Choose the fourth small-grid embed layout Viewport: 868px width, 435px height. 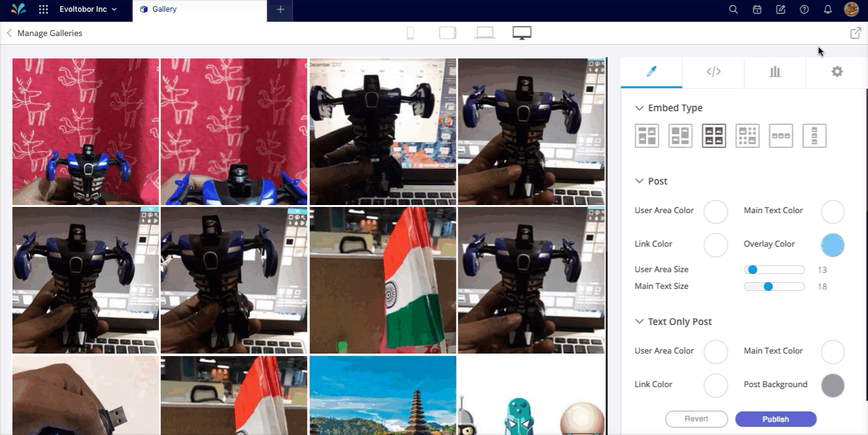click(x=748, y=135)
